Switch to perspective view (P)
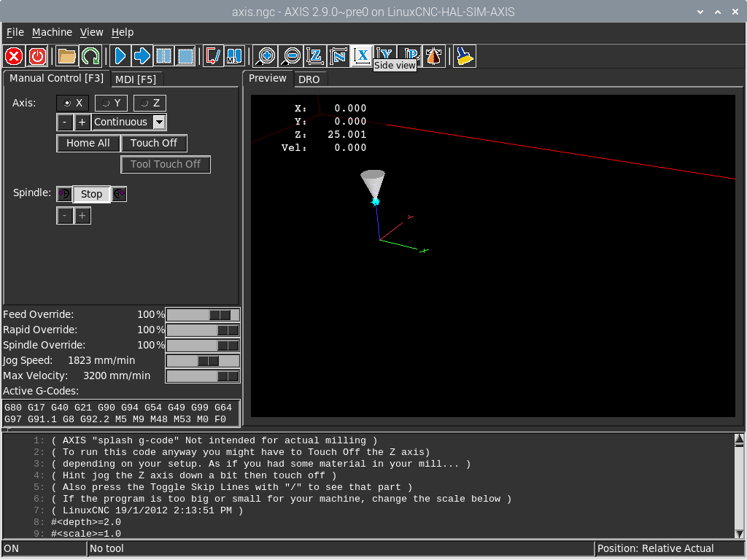 (x=410, y=52)
